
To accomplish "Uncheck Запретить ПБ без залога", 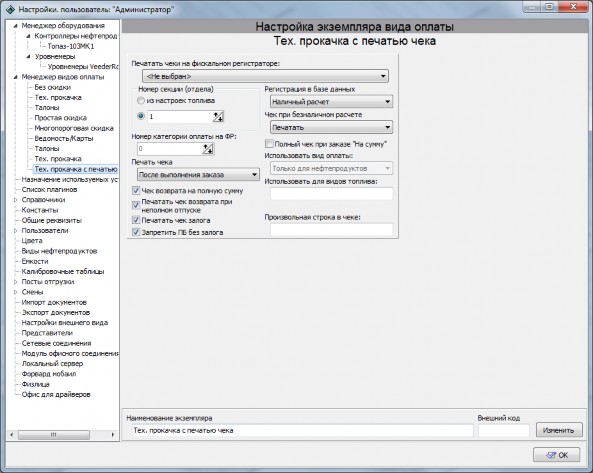I will [x=136, y=232].
